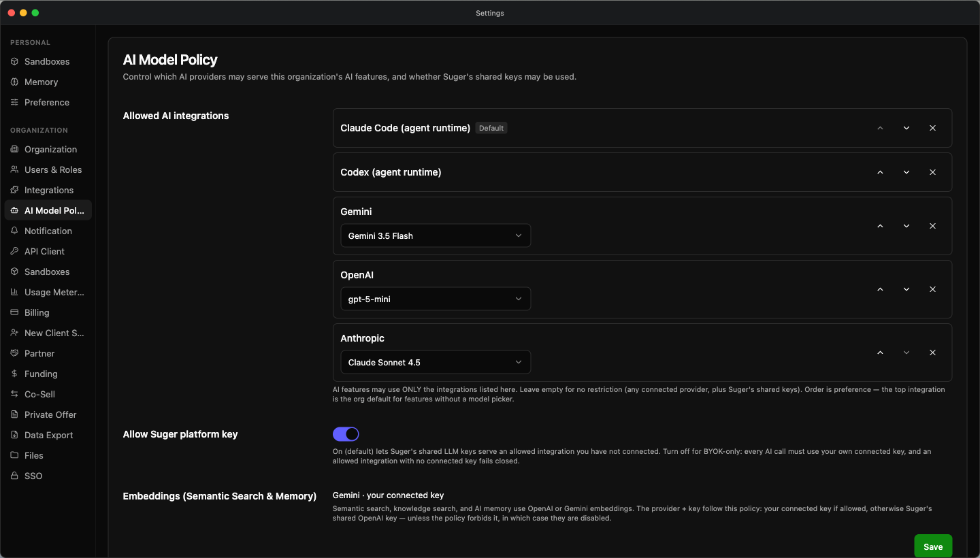Toggle Allow Suger platform key switch
This screenshot has width=980, height=558.
(x=346, y=434)
